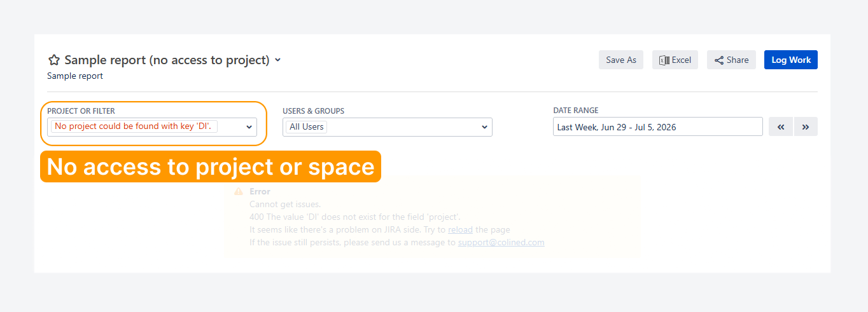Expand the Project or Filter dropdown arrow

click(x=249, y=127)
